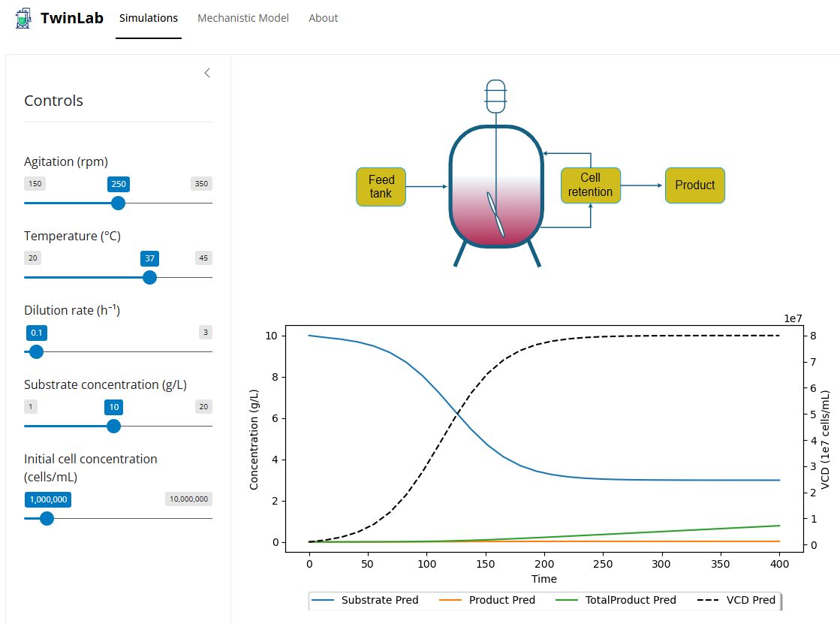
Task: Toggle VCD Pred legend entry
Action: pos(736,600)
